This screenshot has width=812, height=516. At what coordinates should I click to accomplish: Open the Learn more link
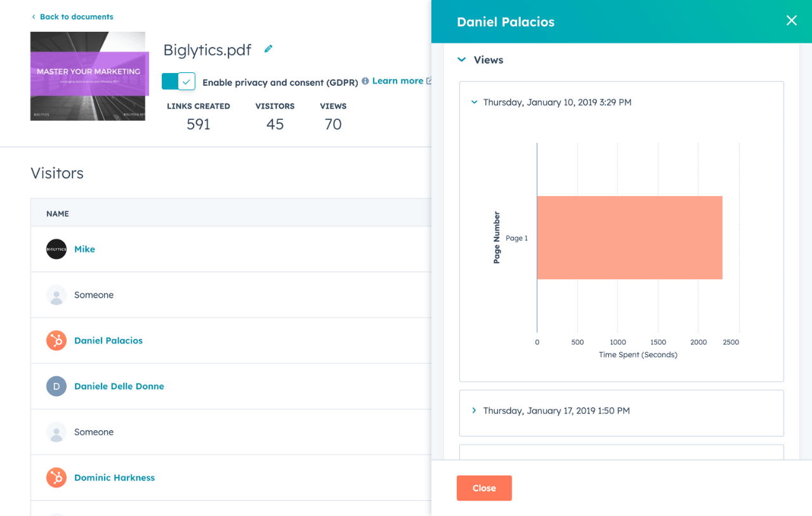[398, 81]
